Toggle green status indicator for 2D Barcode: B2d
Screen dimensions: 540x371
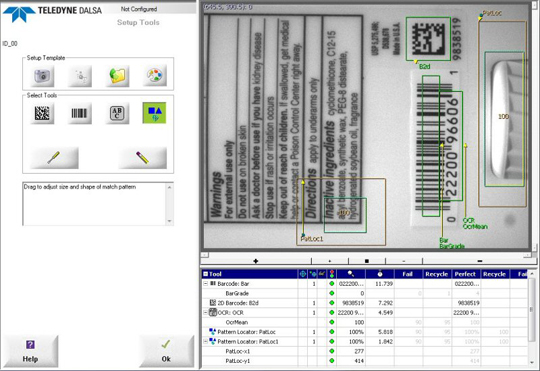coord(332,303)
